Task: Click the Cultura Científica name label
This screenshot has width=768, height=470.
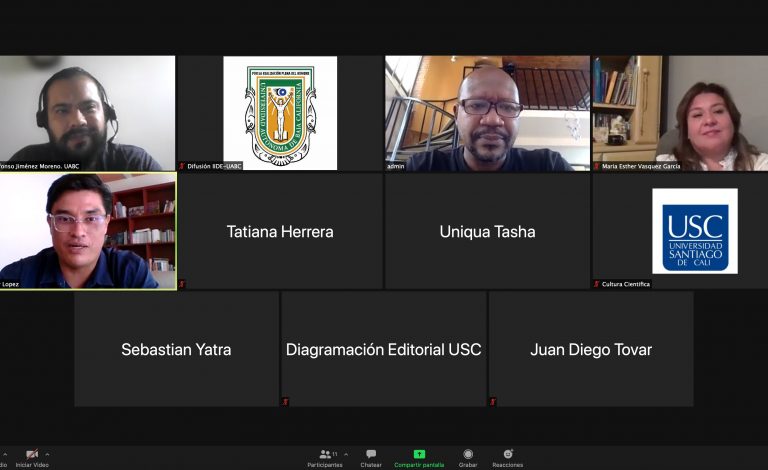Action: 625,284
